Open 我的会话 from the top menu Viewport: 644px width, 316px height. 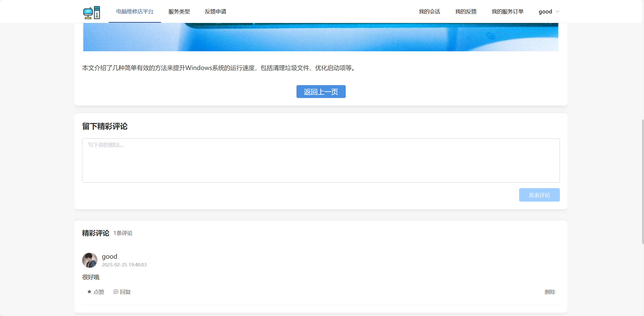tap(429, 11)
